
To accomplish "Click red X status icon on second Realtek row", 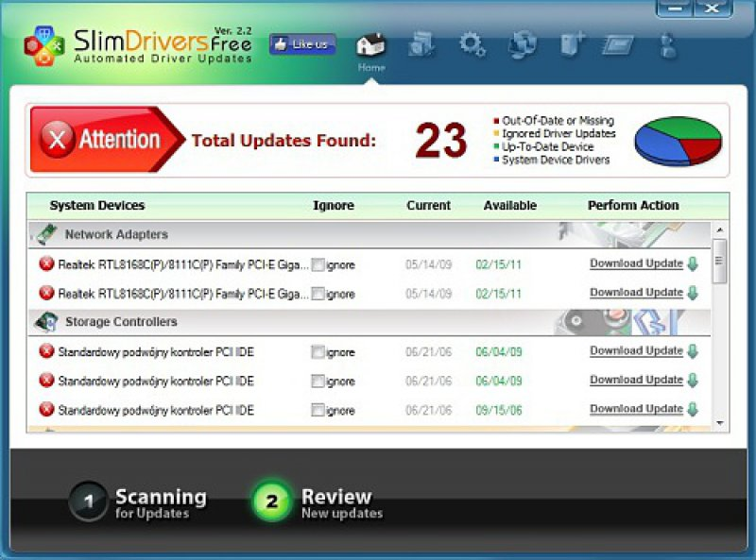I will click(46, 293).
